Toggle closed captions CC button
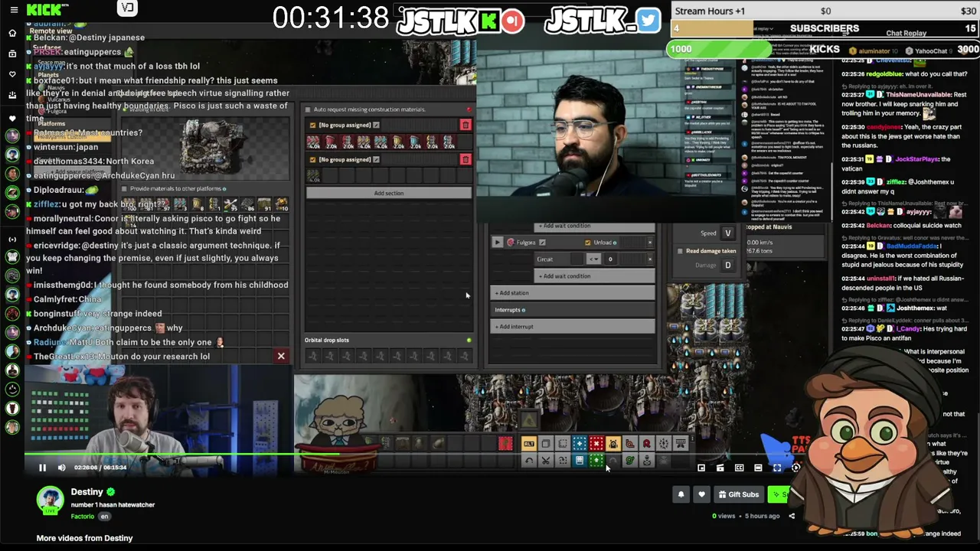This screenshot has height=551, width=980. (x=740, y=468)
